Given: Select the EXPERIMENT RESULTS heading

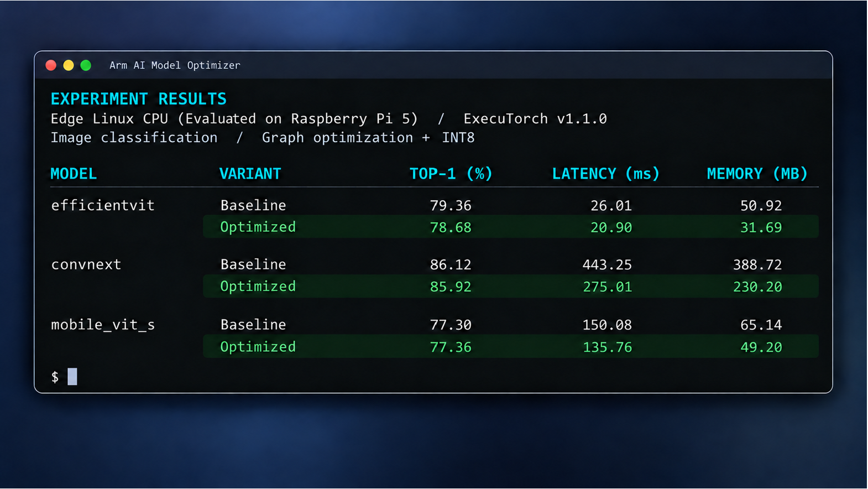Looking at the screenshot, I should pyautogui.click(x=139, y=99).
